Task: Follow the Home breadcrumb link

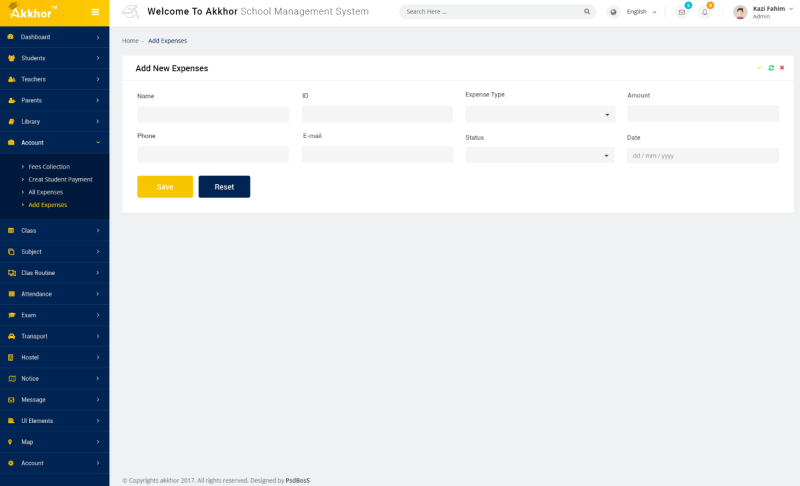Action: click(130, 41)
